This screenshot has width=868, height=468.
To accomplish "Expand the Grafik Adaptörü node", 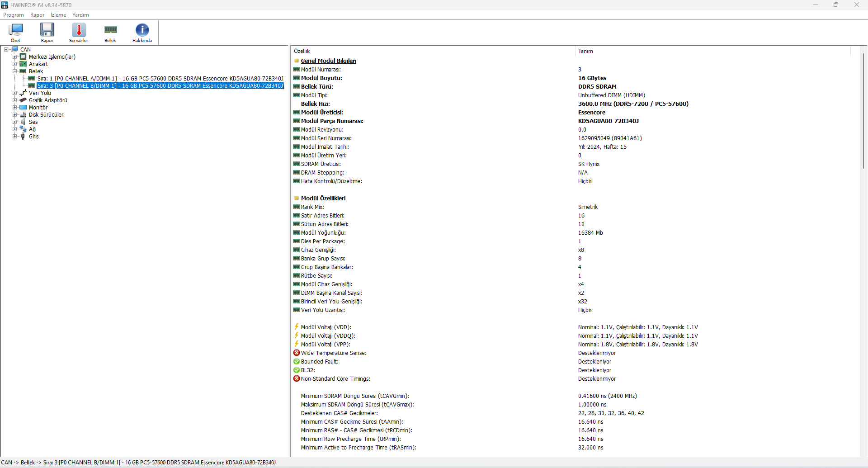I will point(14,100).
